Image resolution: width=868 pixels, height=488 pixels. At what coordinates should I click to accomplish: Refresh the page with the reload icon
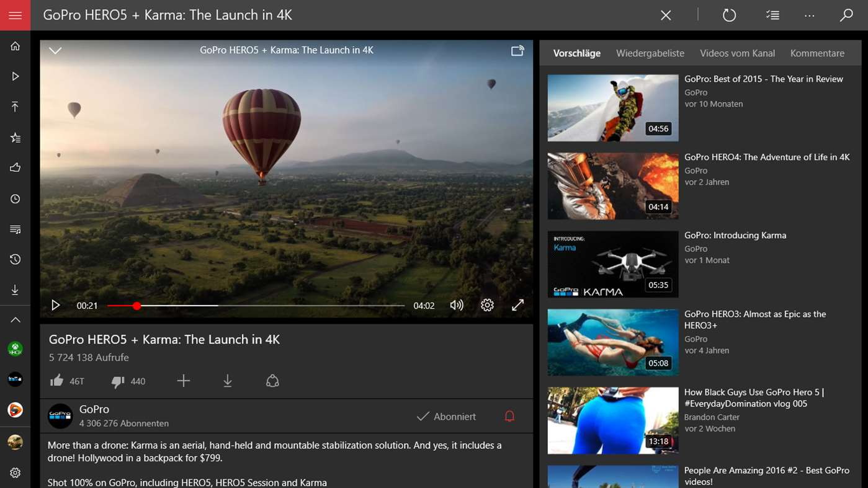pos(730,15)
